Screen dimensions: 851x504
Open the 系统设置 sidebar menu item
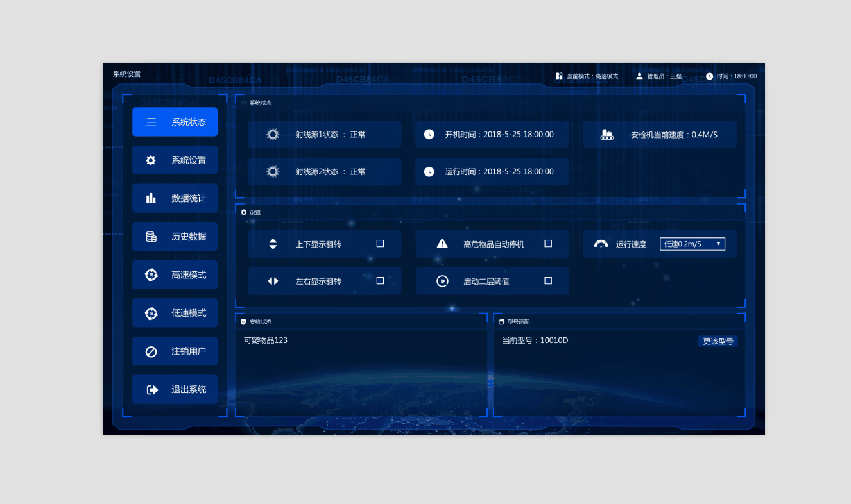(175, 160)
